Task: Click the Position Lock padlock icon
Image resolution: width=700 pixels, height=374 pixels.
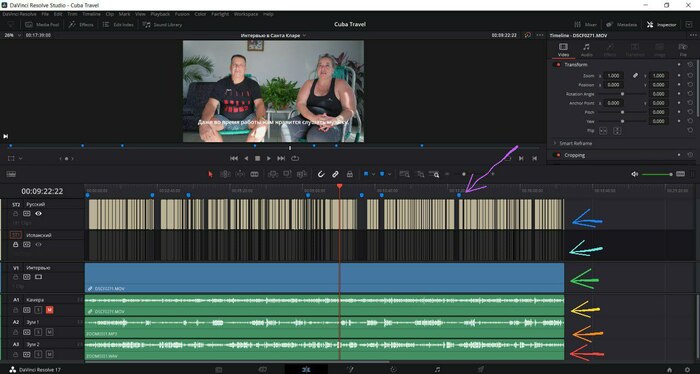Action: [350, 174]
